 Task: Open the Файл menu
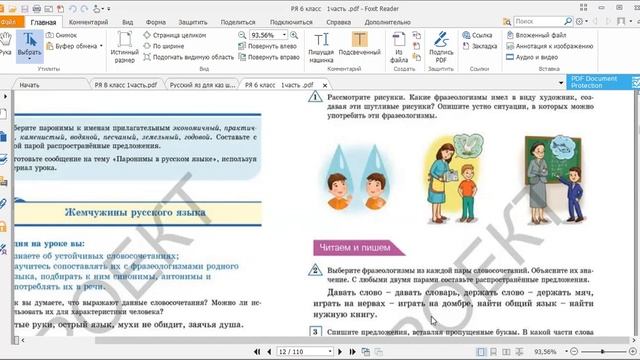pyautogui.click(x=9, y=22)
